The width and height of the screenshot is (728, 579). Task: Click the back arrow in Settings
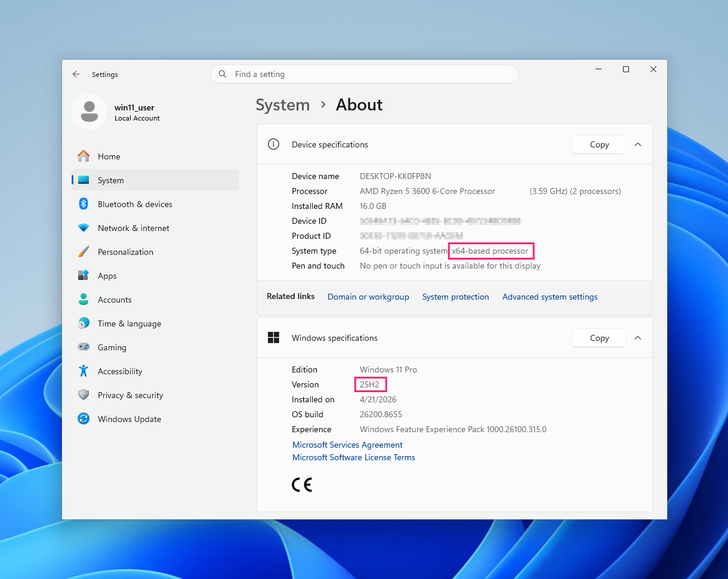[76, 74]
